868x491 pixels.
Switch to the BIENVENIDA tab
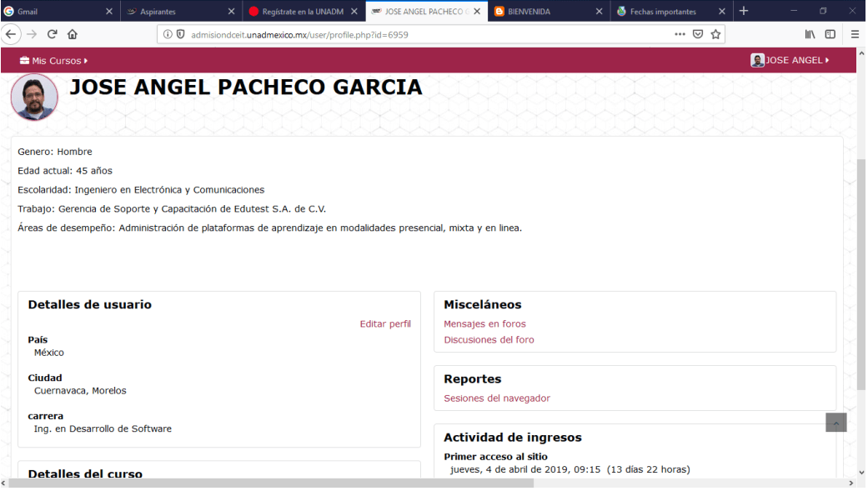544,12
